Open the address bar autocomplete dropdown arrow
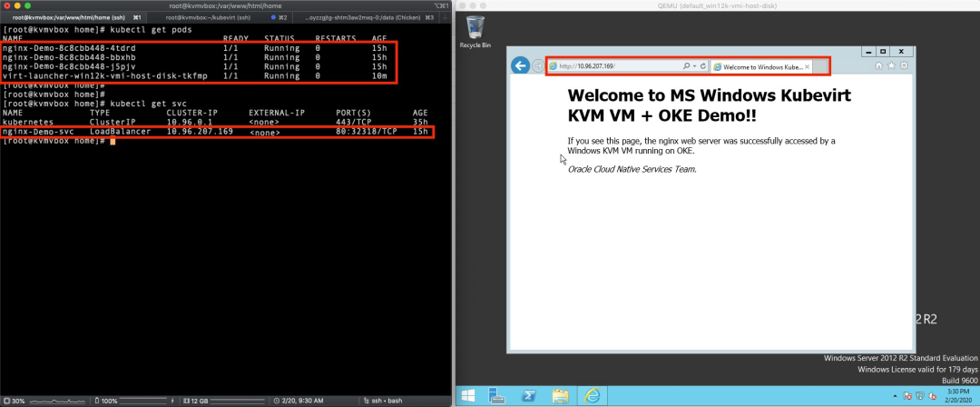This screenshot has height=407, width=980. coord(694,66)
